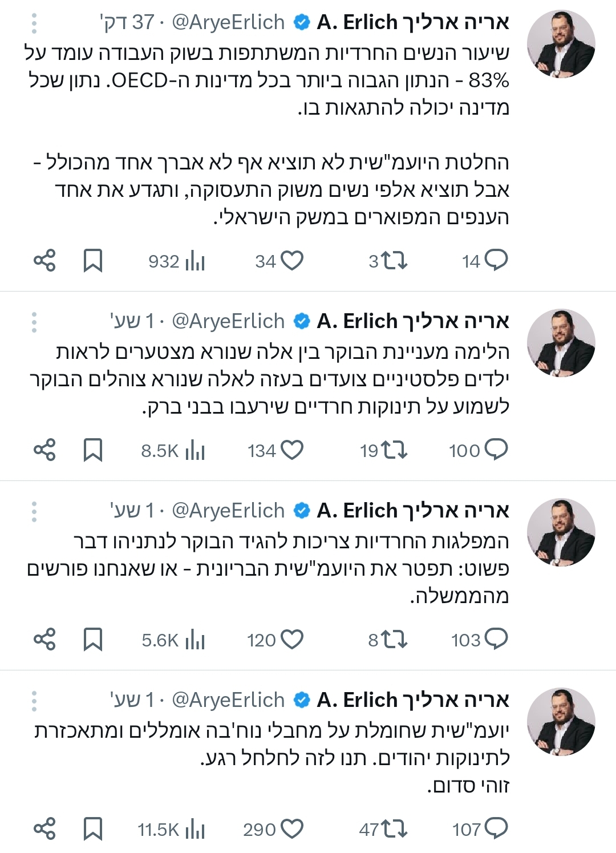
Task: Reply to the tweet with 103 comments
Action: click(x=496, y=640)
